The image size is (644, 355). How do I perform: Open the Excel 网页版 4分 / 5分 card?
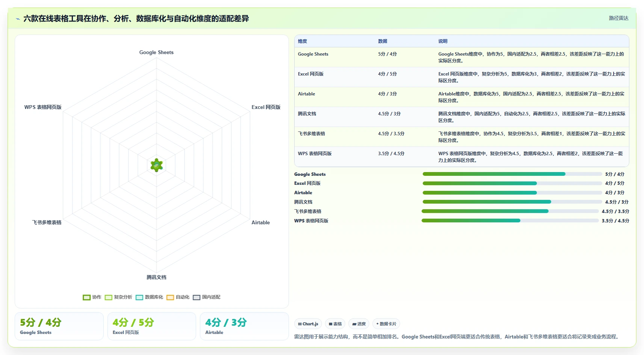coord(152,326)
